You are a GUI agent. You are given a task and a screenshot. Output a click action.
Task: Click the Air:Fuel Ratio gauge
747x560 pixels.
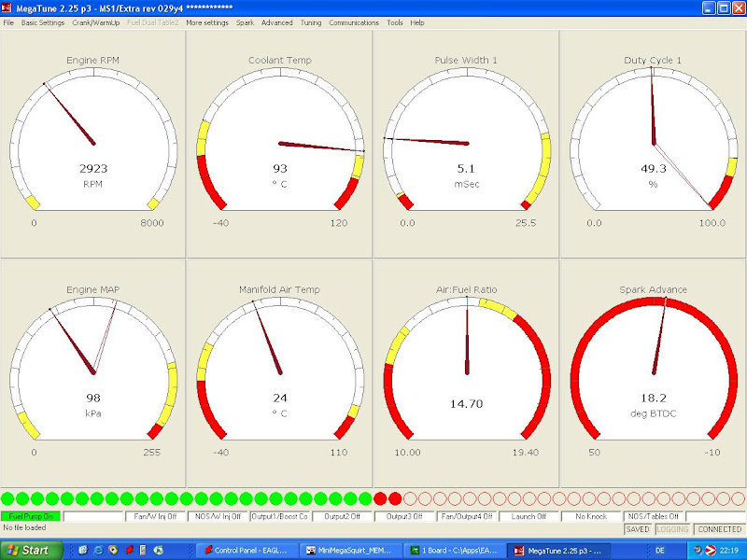point(466,372)
